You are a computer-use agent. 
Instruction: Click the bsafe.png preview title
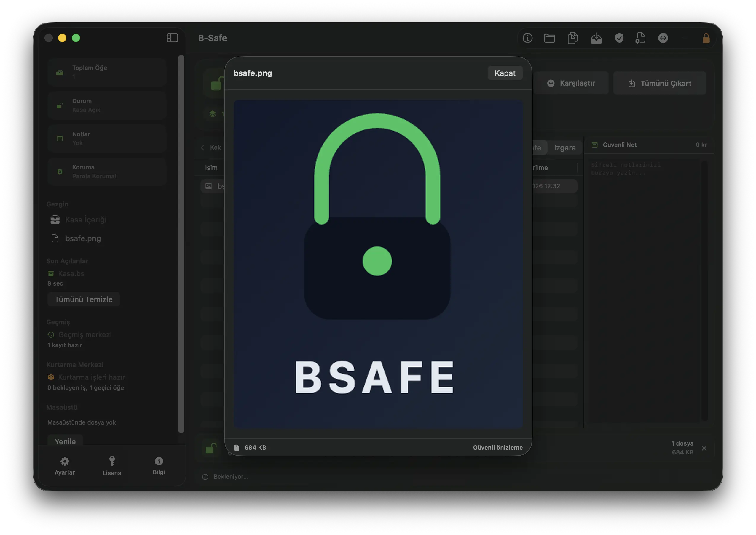253,73
